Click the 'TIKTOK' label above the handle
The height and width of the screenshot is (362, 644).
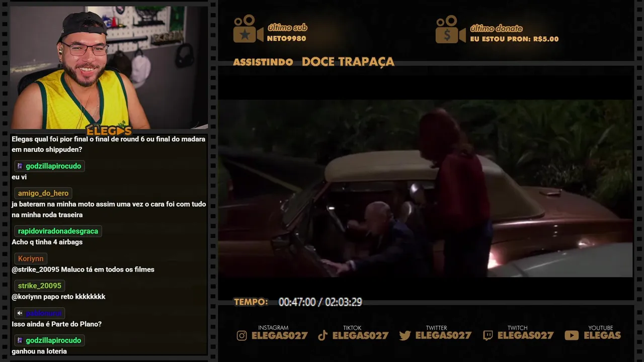tap(353, 328)
